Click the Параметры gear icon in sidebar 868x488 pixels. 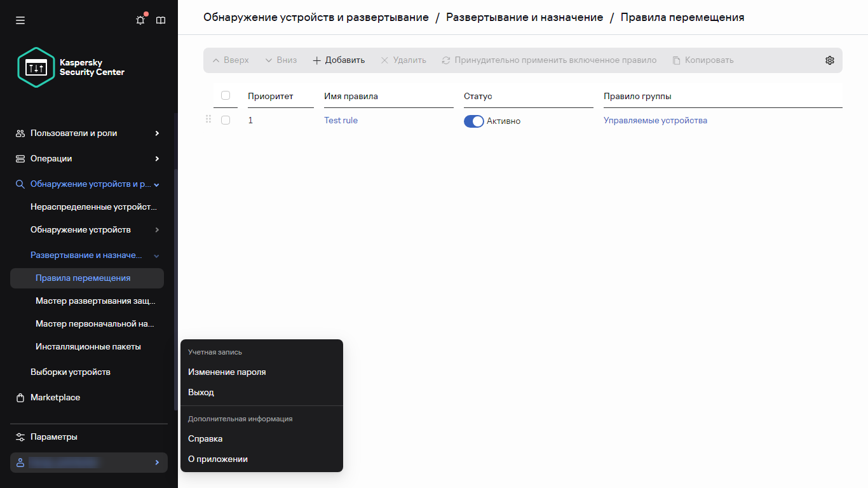point(20,437)
